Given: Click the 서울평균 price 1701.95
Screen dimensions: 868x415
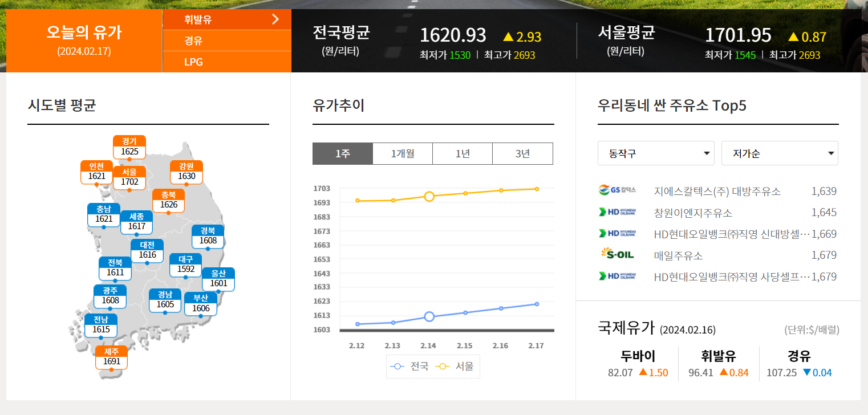Looking at the screenshot, I should coord(738,35).
